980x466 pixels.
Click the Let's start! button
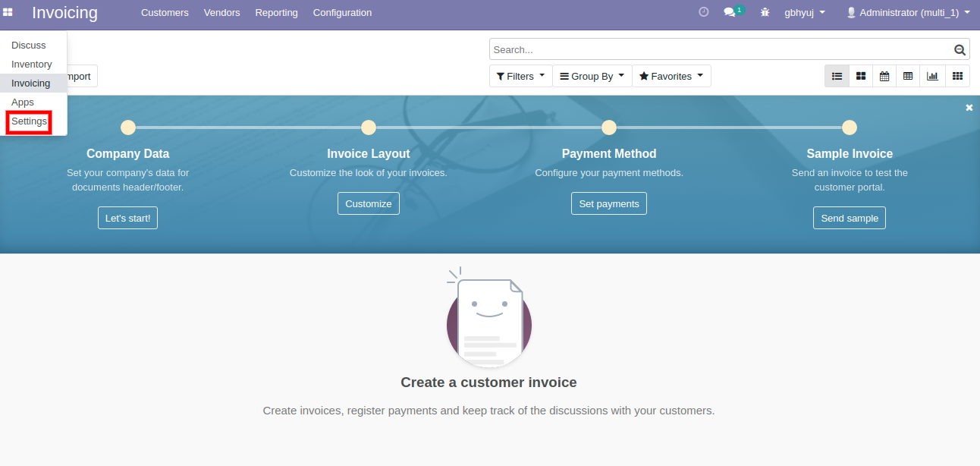point(127,218)
